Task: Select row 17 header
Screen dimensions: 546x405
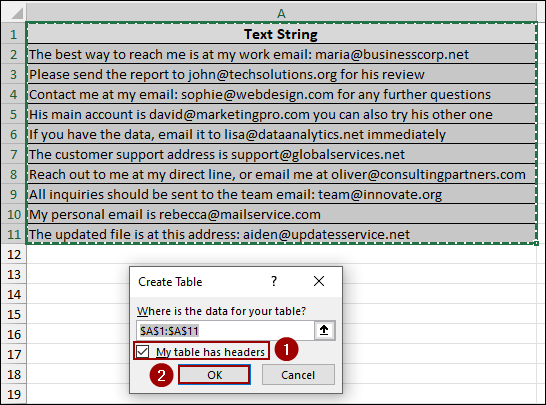Action: pyautogui.click(x=14, y=355)
